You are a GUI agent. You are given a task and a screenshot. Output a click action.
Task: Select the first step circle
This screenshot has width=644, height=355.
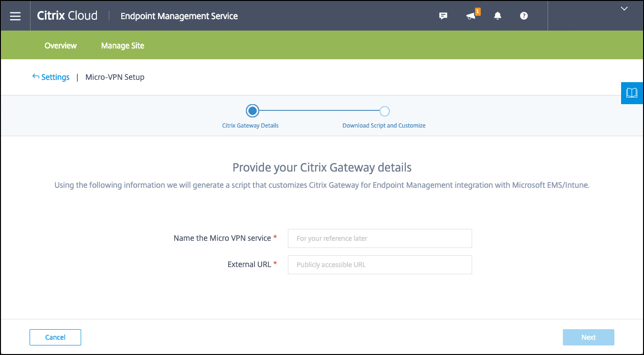[253, 111]
